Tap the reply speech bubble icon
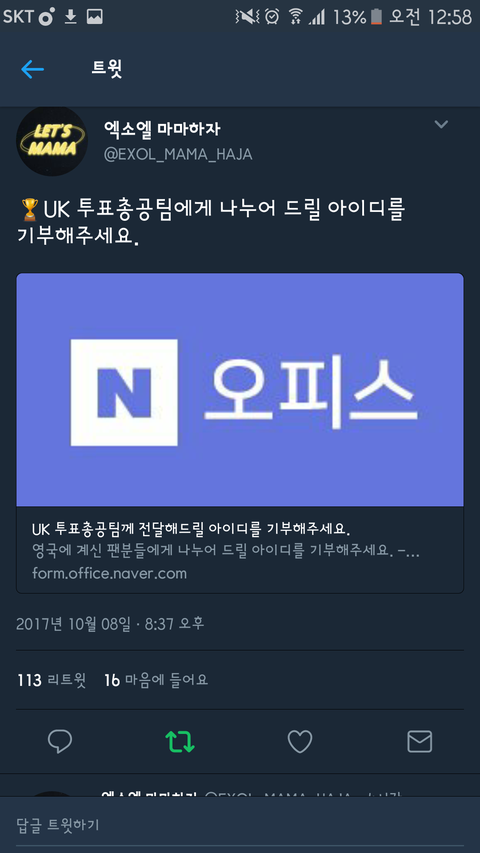Viewport: 480px width, 853px height. coord(60,741)
